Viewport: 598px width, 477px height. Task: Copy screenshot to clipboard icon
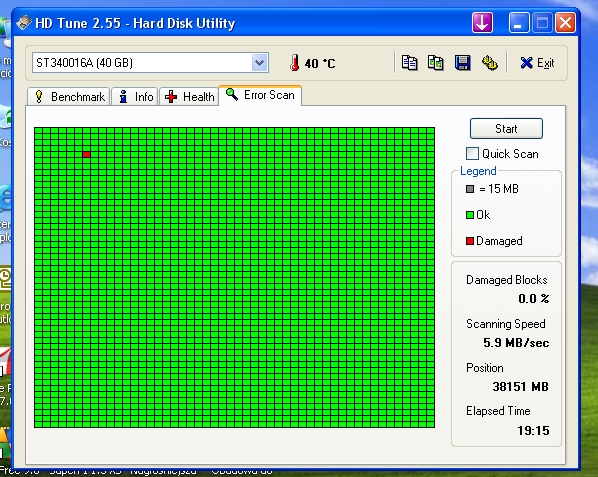pos(436,63)
